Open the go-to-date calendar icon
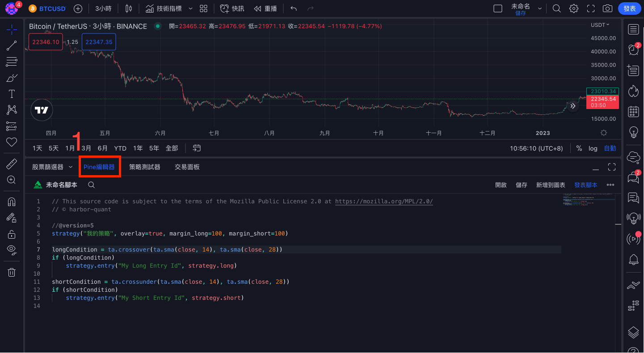 [197, 148]
